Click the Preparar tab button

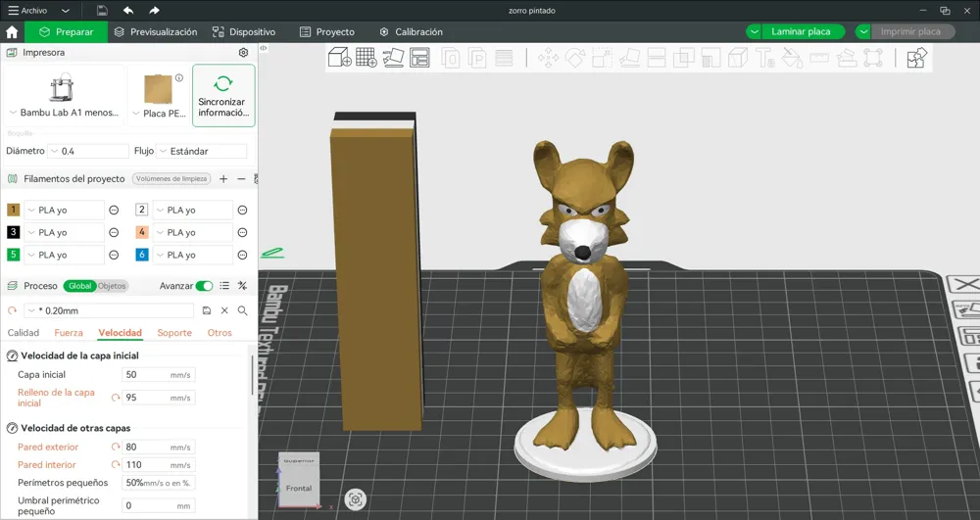tap(66, 32)
